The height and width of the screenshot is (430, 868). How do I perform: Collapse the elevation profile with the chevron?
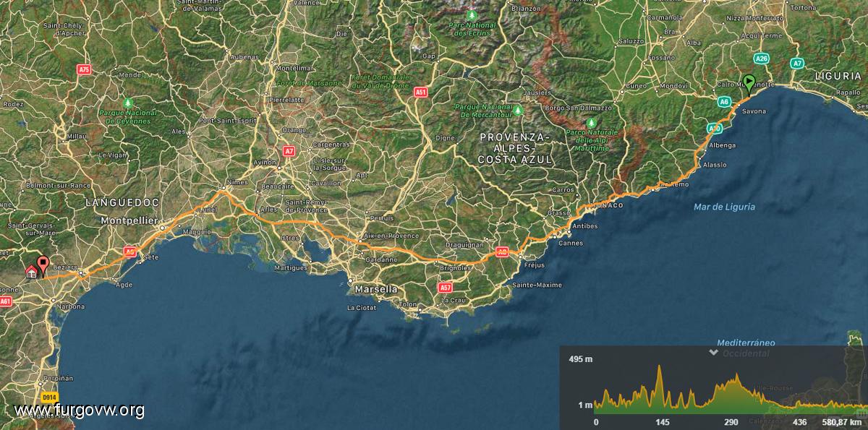click(713, 353)
